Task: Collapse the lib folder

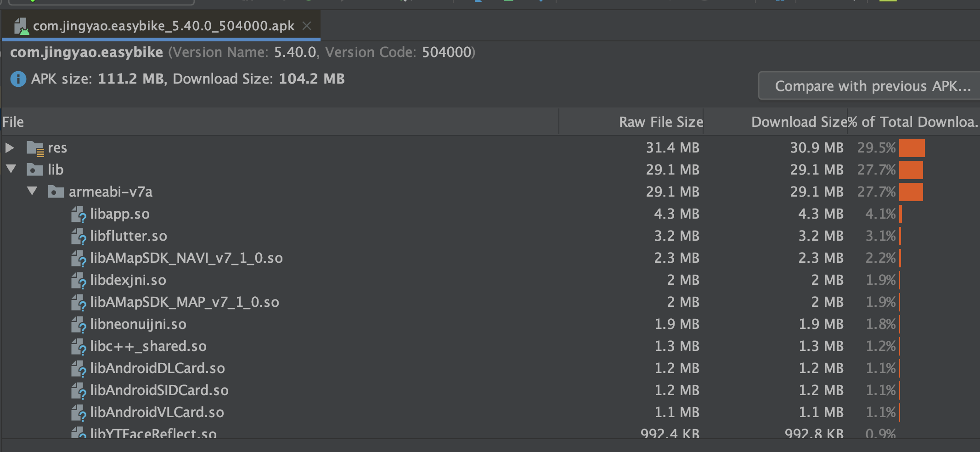Action: 11,169
